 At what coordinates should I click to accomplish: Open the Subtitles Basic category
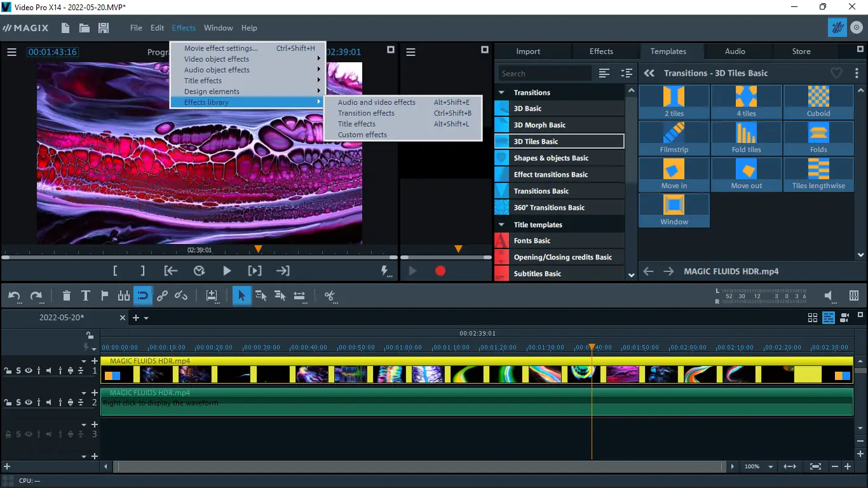[559, 274]
